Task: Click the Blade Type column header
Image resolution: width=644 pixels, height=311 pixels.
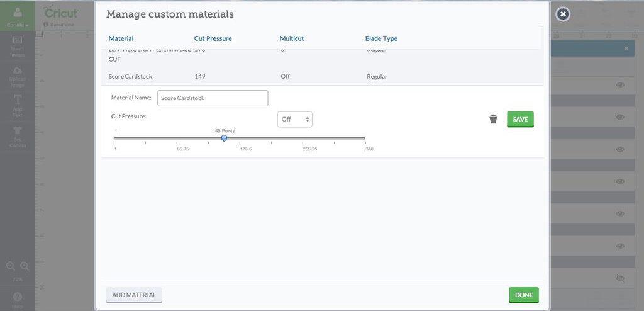Action: tap(381, 38)
